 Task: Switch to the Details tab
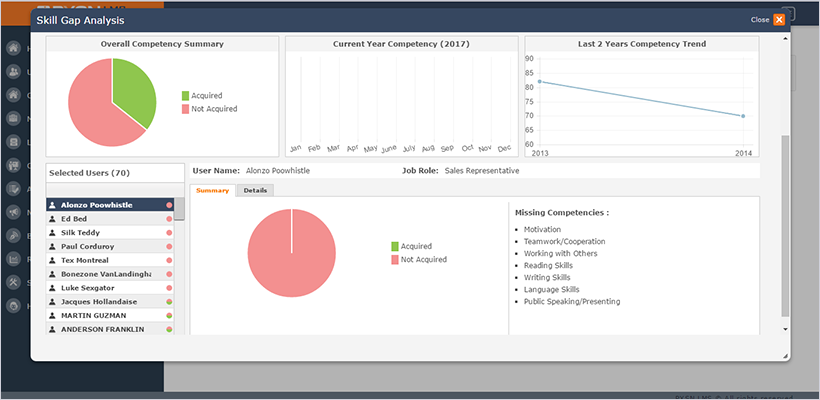click(255, 190)
